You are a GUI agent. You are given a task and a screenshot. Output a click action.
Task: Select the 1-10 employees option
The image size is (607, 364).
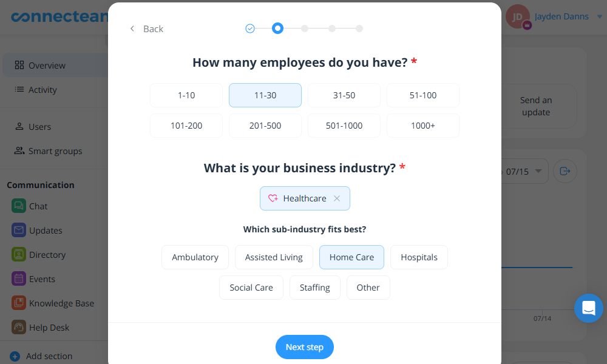pos(186,95)
